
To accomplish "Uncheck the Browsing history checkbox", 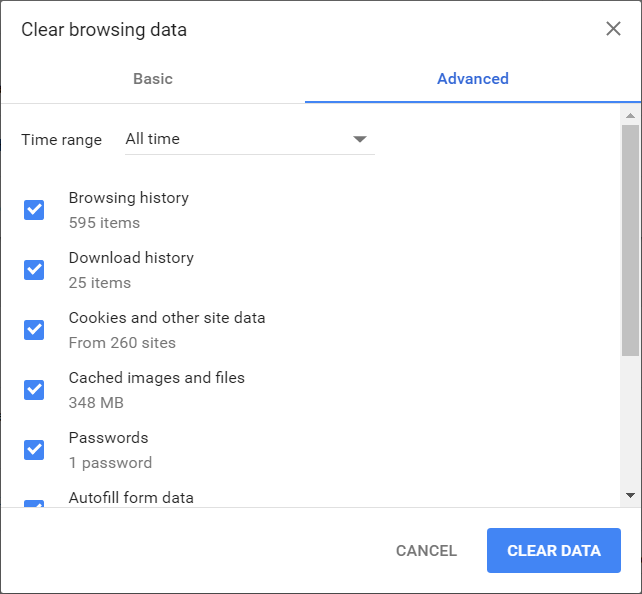I will click(34, 209).
